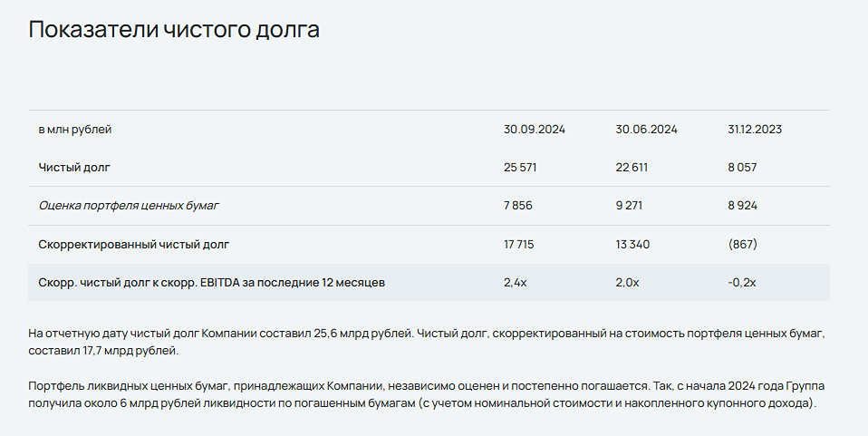Select the 31.12.2023 column header

(x=755, y=130)
